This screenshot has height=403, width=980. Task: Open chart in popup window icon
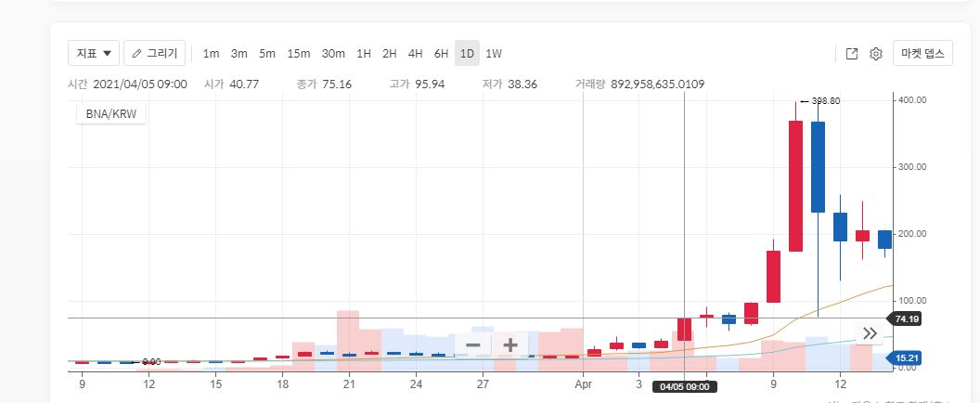(x=851, y=54)
